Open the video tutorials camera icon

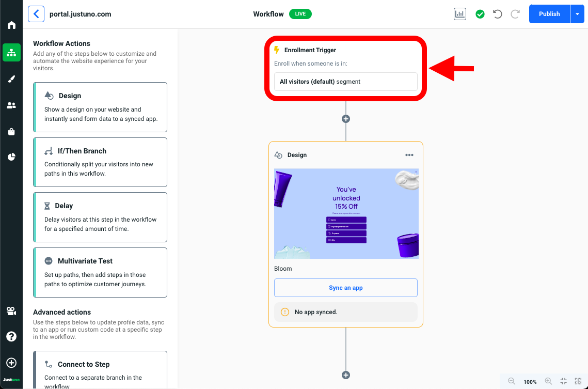pos(11,311)
